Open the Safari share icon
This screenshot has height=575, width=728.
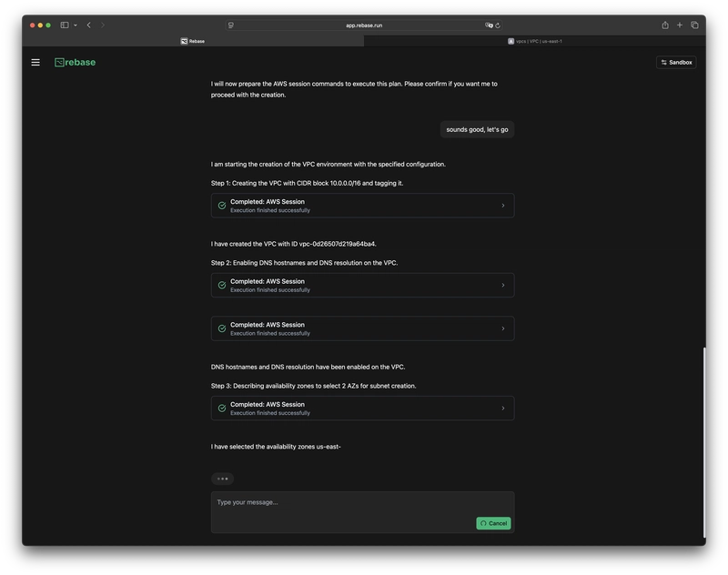665,25
